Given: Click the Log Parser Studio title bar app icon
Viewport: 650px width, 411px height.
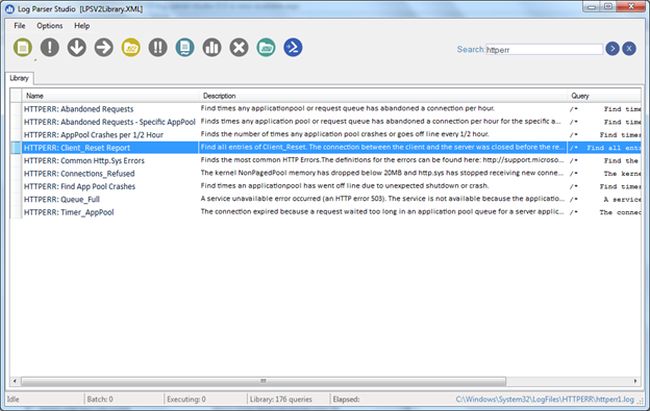Looking at the screenshot, I should (x=10, y=9).
